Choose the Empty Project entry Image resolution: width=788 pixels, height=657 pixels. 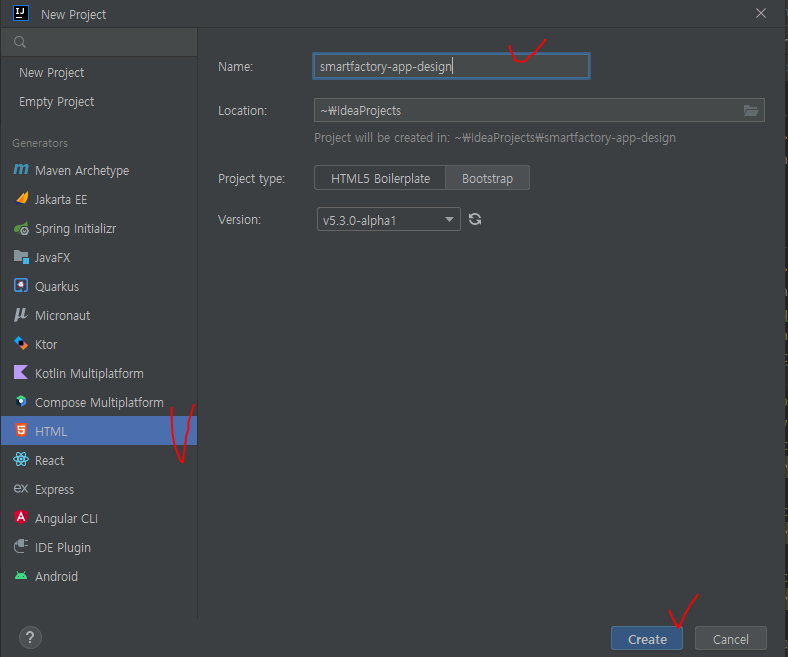[x=56, y=102]
